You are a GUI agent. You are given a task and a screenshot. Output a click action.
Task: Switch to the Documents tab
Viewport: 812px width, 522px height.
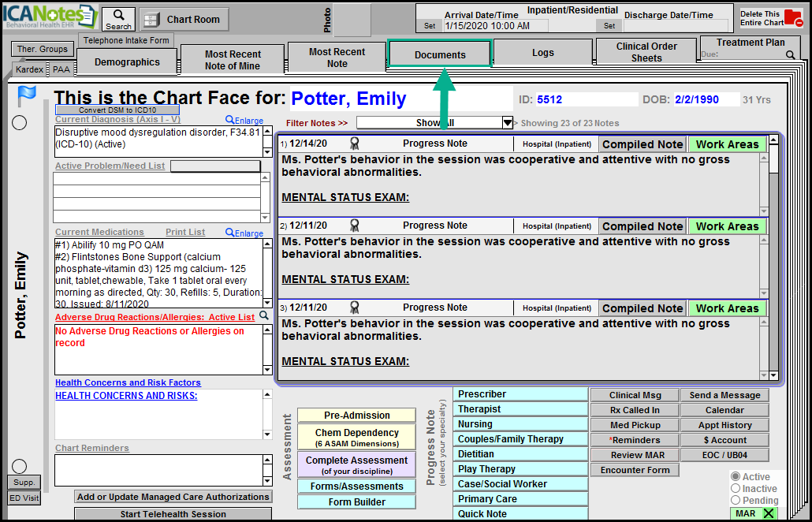(x=440, y=54)
